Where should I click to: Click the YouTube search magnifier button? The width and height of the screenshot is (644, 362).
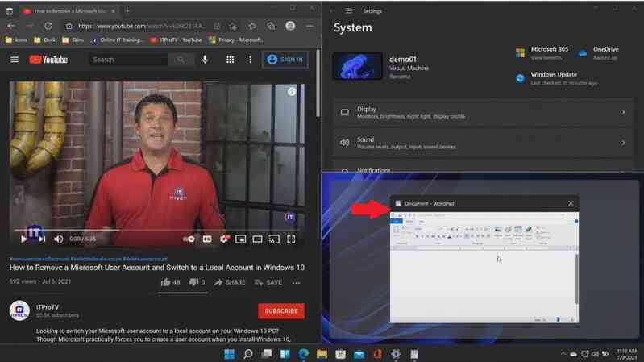(x=181, y=60)
